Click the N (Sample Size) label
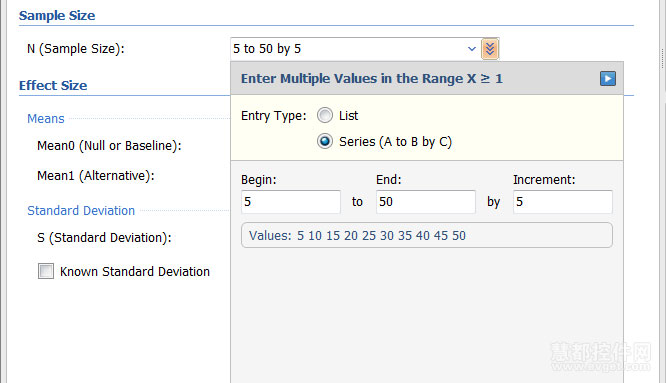Image resolution: width=666 pixels, height=383 pixels. pyautogui.click(x=76, y=49)
